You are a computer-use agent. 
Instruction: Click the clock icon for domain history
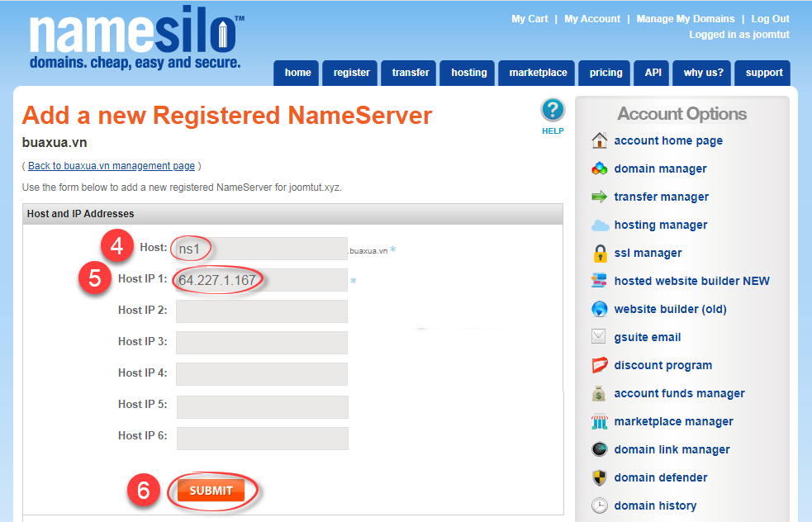(x=599, y=505)
